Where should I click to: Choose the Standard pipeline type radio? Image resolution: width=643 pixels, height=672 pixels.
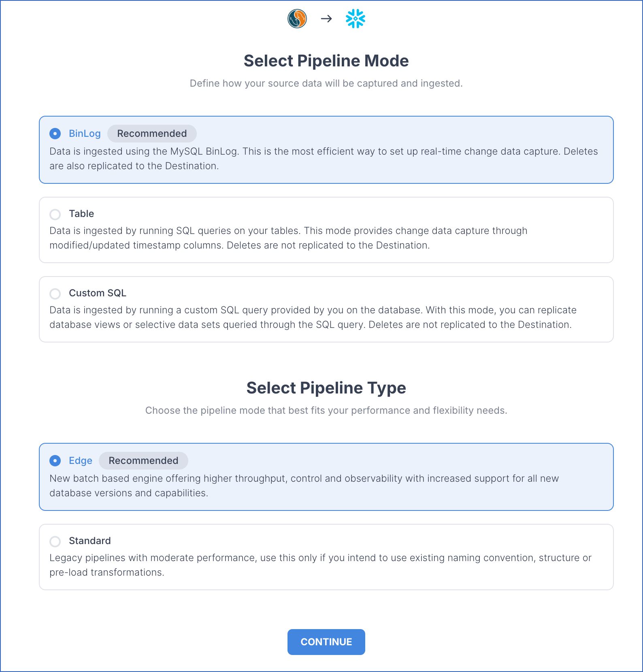tap(55, 541)
